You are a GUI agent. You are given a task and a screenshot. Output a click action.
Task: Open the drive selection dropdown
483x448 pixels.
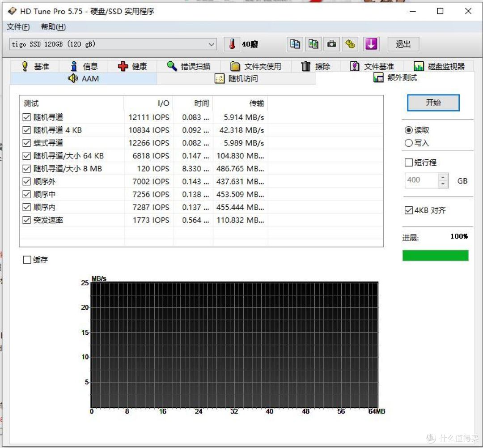[211, 44]
